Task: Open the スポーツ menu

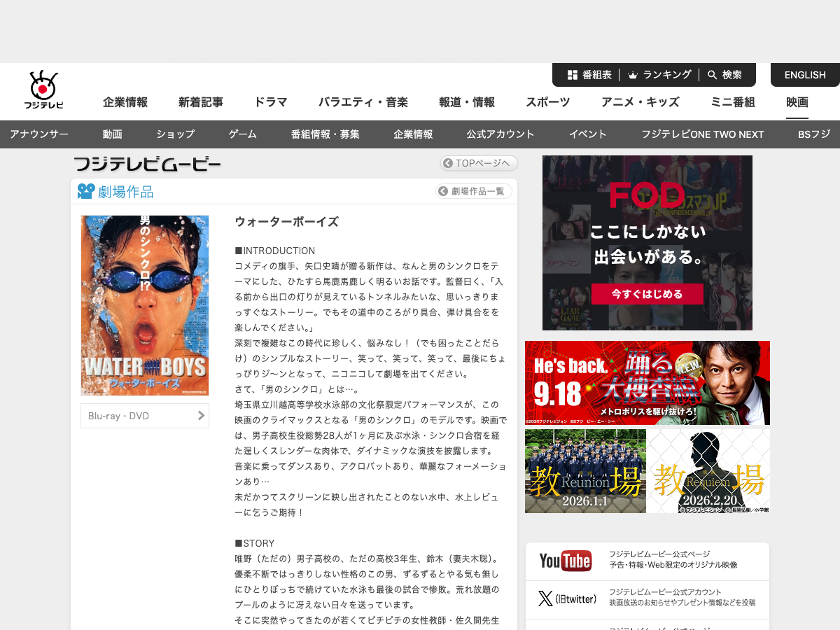Action: click(548, 102)
